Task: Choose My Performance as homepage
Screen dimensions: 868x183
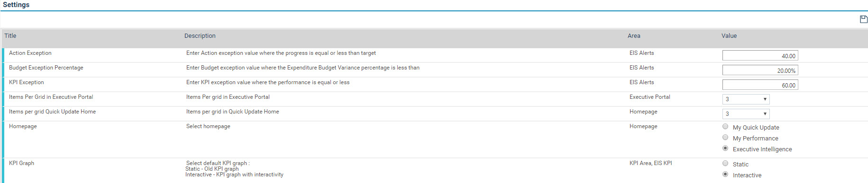Action: 725,137
